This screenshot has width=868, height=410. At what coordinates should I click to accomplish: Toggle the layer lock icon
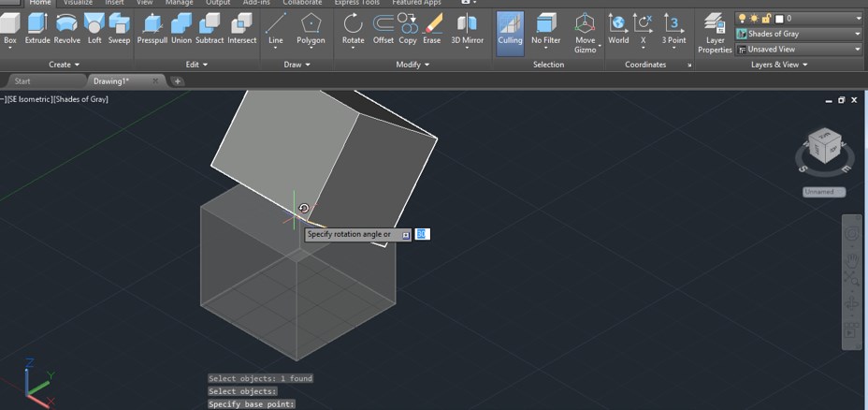click(766, 18)
